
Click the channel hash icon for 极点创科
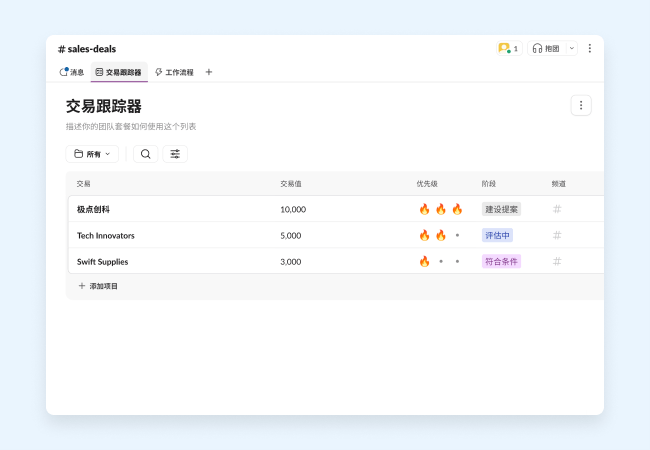(x=557, y=209)
